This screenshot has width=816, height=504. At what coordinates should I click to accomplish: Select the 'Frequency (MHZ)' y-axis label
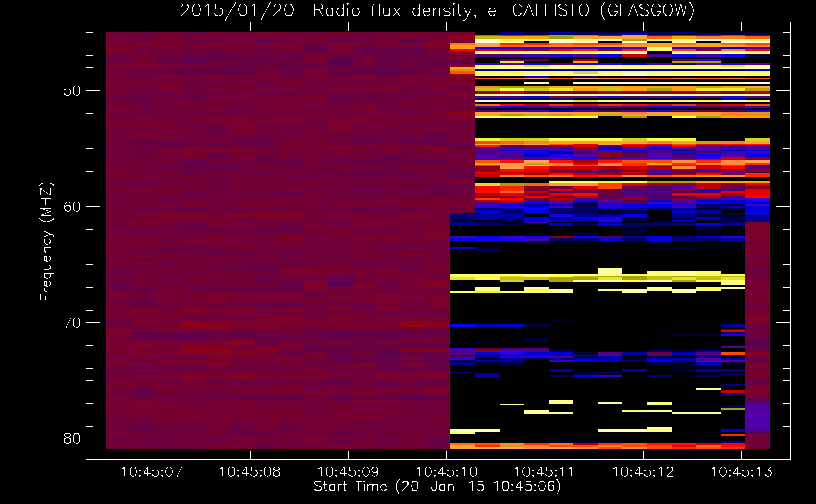46,242
